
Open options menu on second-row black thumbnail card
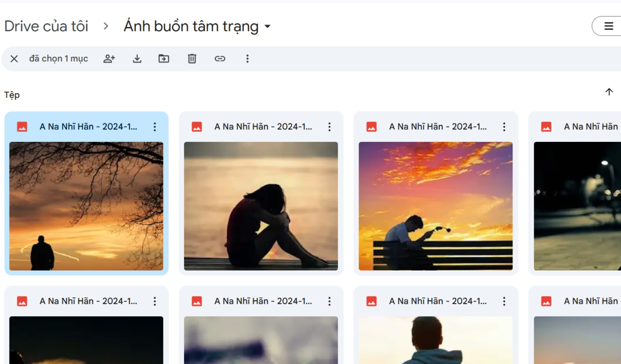(155, 302)
